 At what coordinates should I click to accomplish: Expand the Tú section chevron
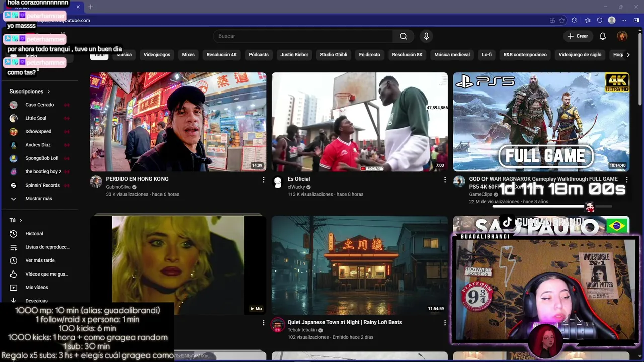(x=21, y=221)
